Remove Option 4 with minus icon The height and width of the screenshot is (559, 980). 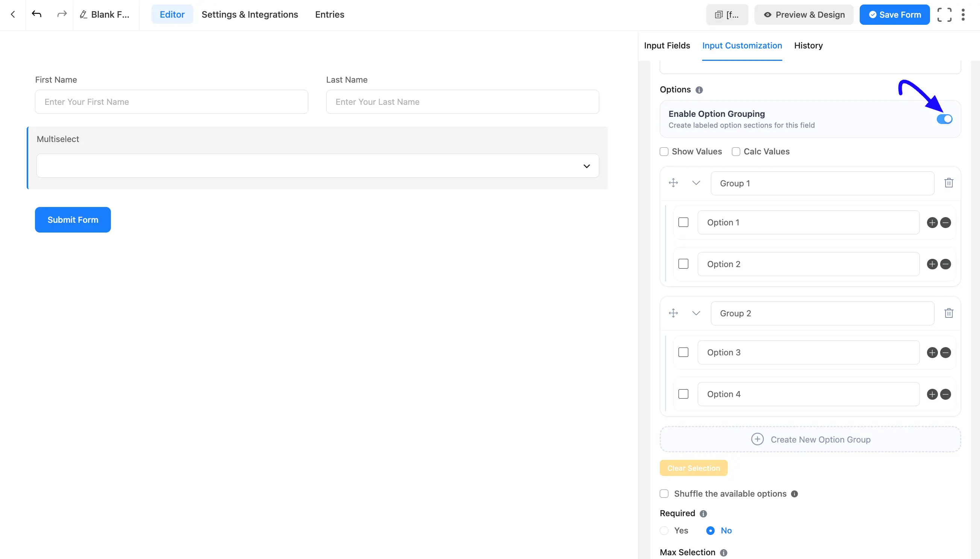click(x=945, y=394)
